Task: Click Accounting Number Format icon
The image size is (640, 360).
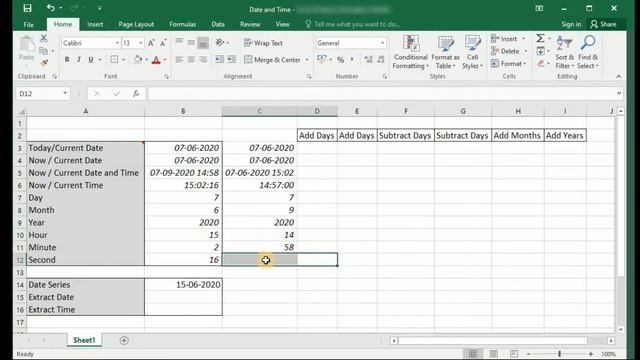Action: pos(322,60)
